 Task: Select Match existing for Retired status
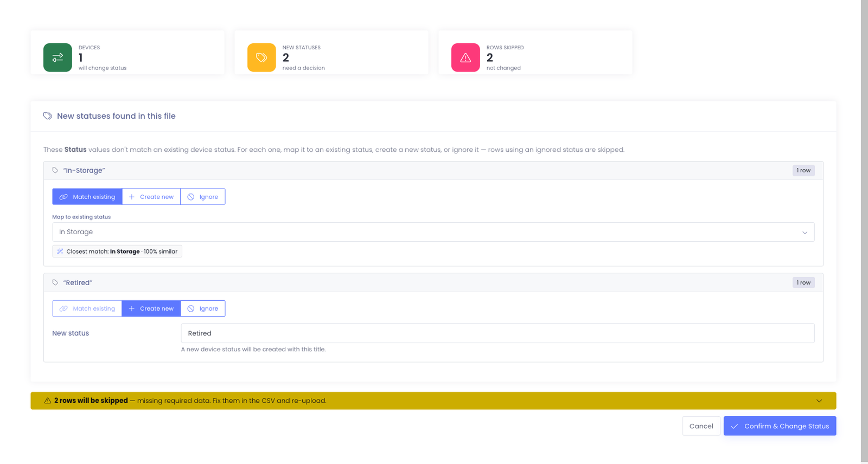pyautogui.click(x=87, y=308)
